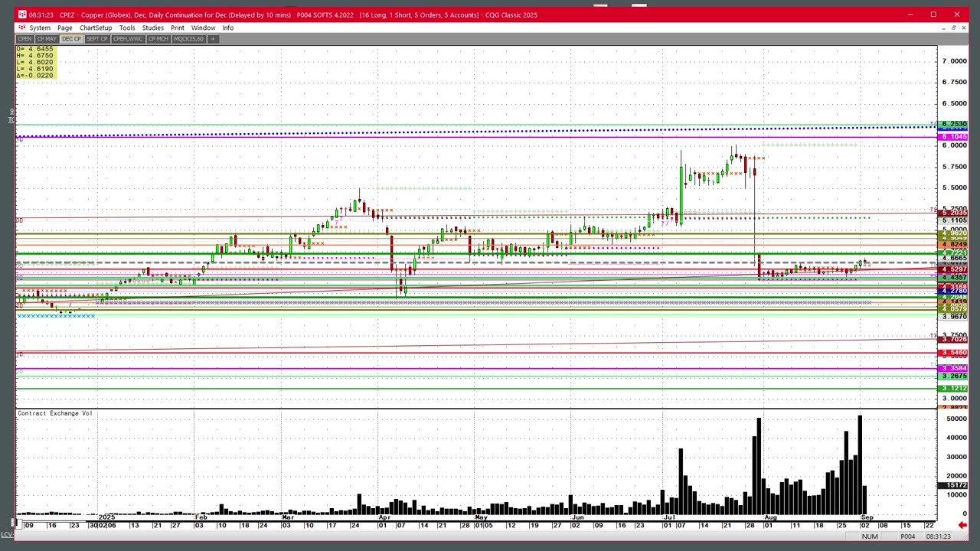
Task: Open the Studies menu
Action: click(152, 28)
